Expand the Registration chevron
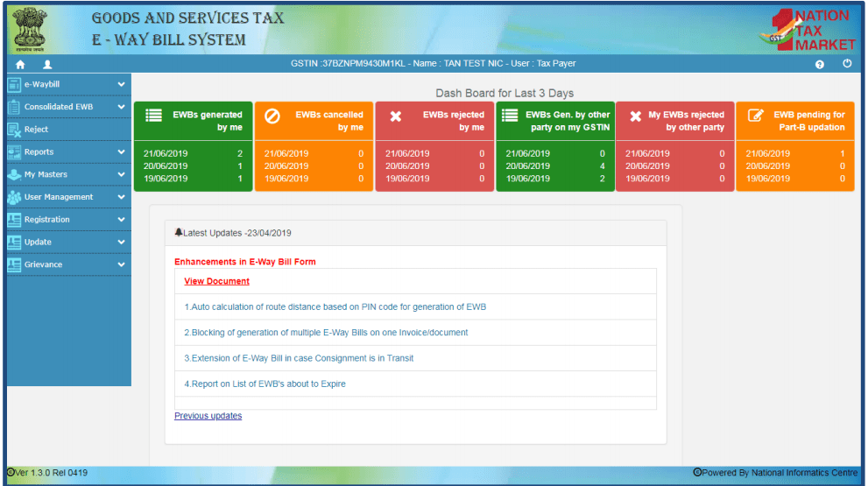This screenshot has height=486, width=868. coord(121,220)
